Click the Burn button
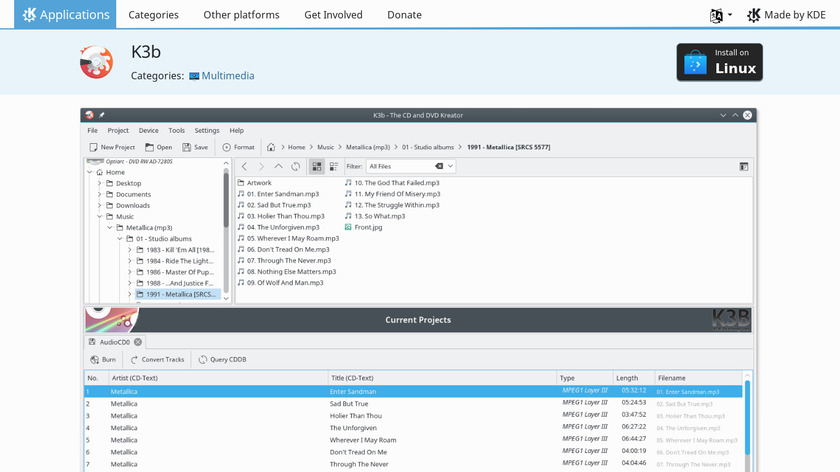The width and height of the screenshot is (840, 472). [x=103, y=359]
